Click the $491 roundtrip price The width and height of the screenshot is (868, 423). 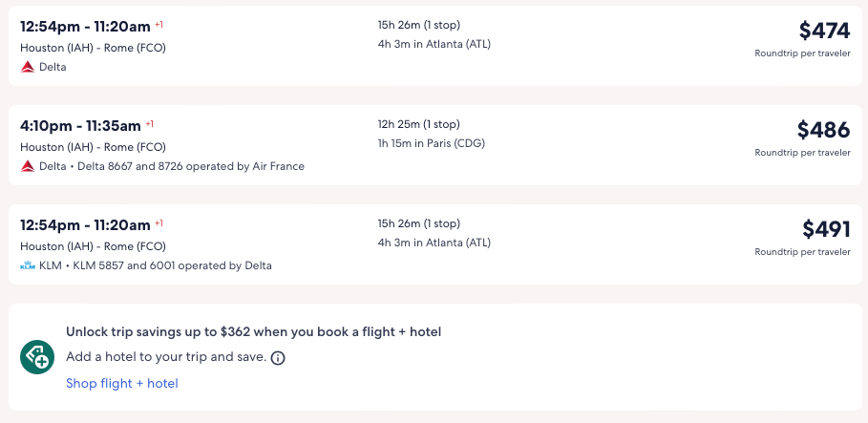click(826, 229)
